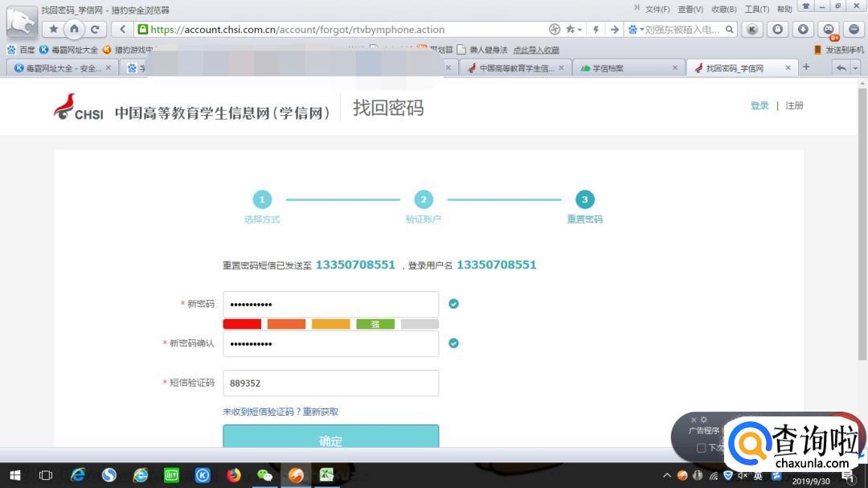Open downloads toolbar button
Image resolution: width=868 pixels, height=488 pixels.
coord(803,30)
